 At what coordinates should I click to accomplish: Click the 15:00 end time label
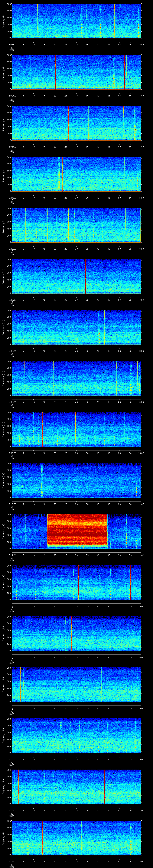(x=141, y=708)
